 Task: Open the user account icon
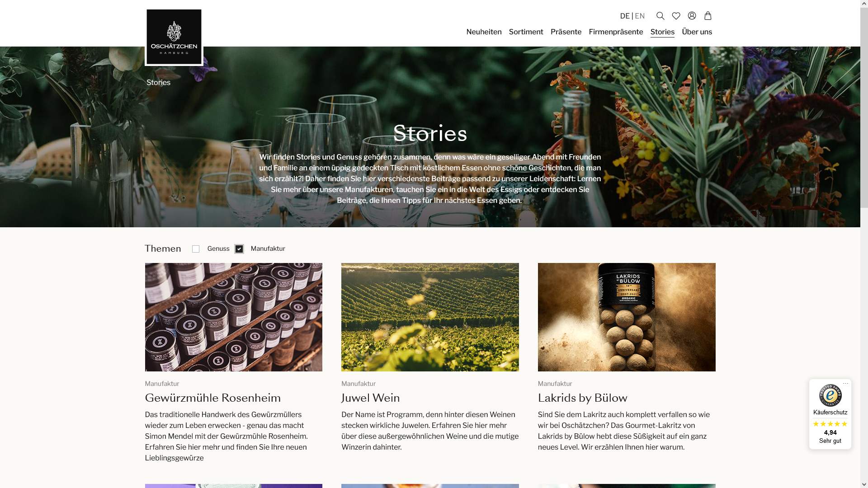(692, 16)
